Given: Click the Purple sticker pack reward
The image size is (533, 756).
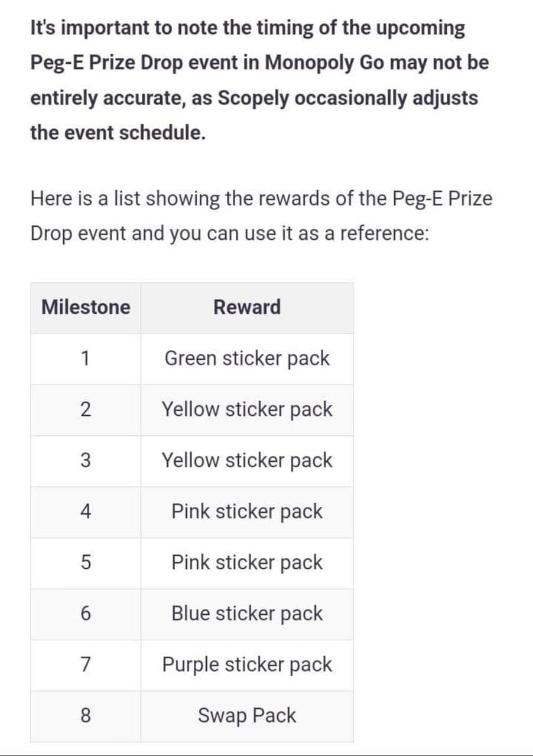Looking at the screenshot, I should (247, 665).
